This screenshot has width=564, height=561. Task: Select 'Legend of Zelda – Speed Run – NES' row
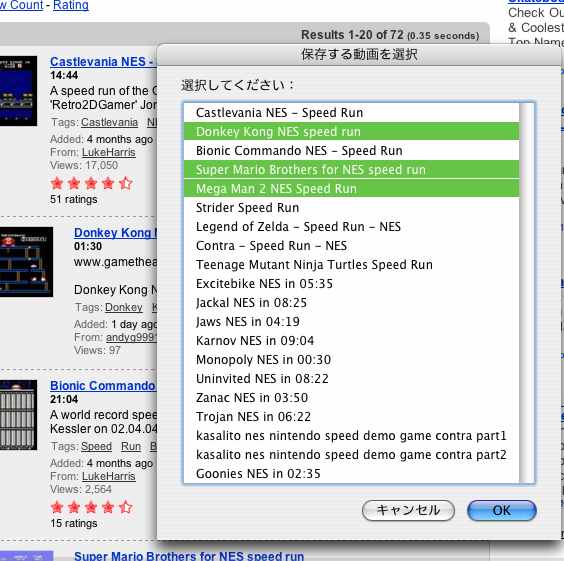351,227
